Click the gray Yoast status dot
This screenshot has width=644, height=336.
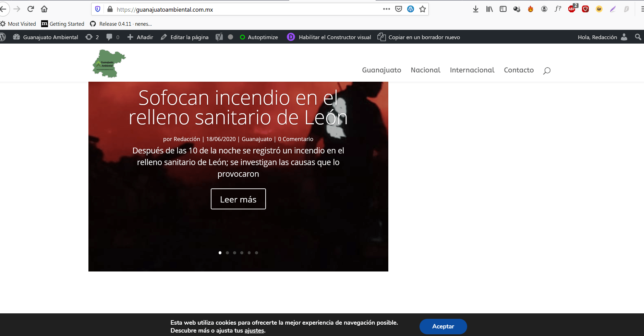pyautogui.click(x=231, y=37)
